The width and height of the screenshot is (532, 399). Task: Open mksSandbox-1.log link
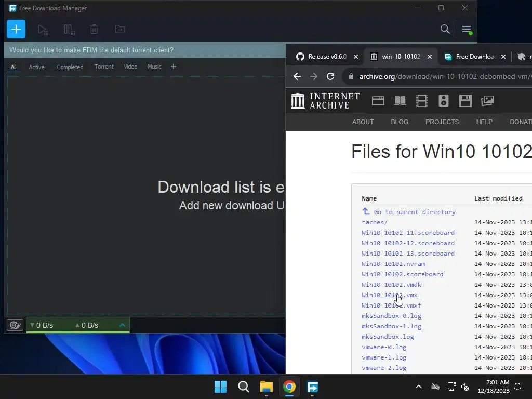pos(392,326)
